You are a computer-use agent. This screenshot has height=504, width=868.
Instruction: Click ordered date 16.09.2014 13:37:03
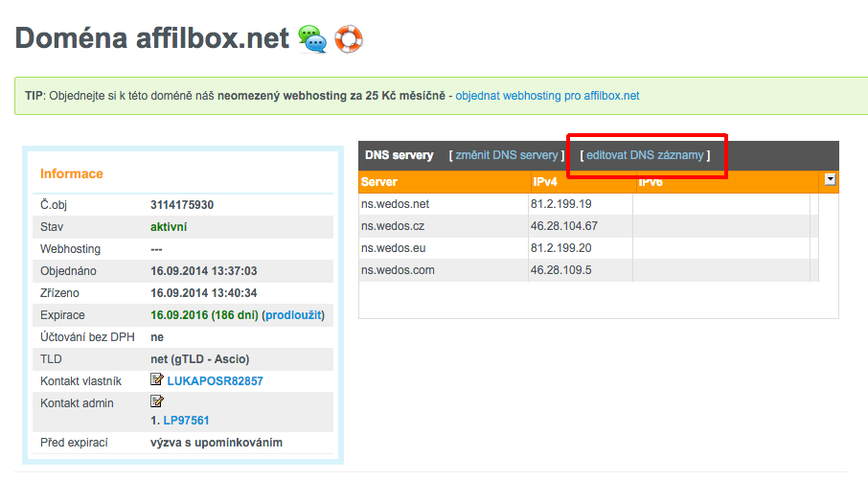tap(204, 271)
